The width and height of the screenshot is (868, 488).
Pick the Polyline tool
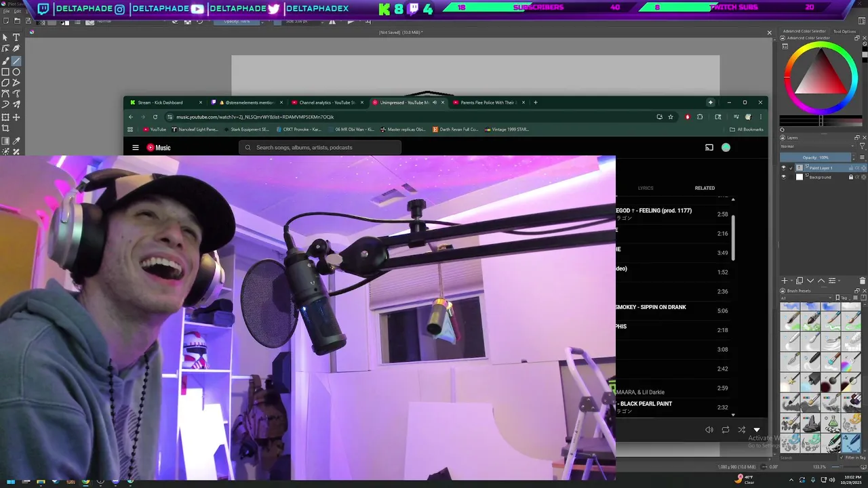16,83
